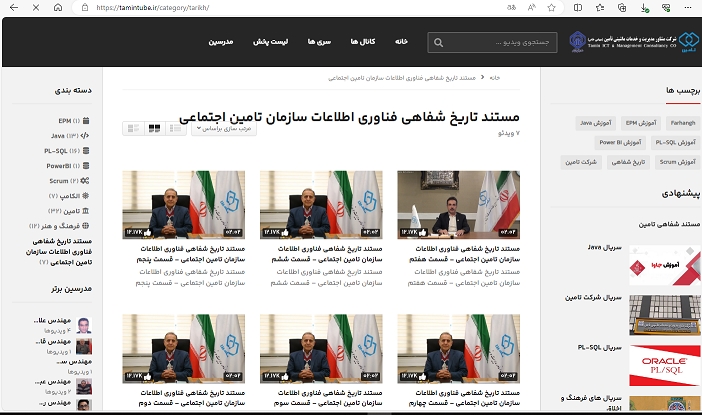
Task: Click the الکامپ category icon
Action: click(86, 196)
